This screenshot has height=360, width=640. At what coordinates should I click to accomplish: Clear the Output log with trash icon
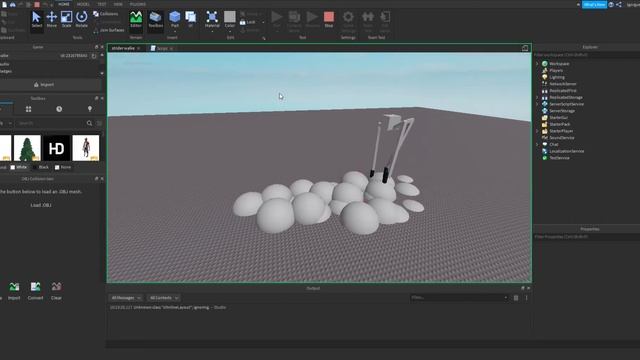tap(516, 298)
